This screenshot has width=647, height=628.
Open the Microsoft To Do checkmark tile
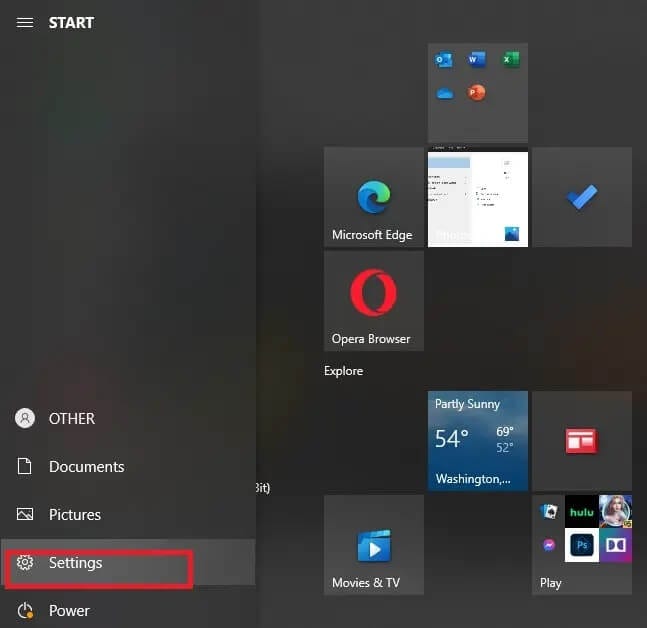pyautogui.click(x=582, y=197)
